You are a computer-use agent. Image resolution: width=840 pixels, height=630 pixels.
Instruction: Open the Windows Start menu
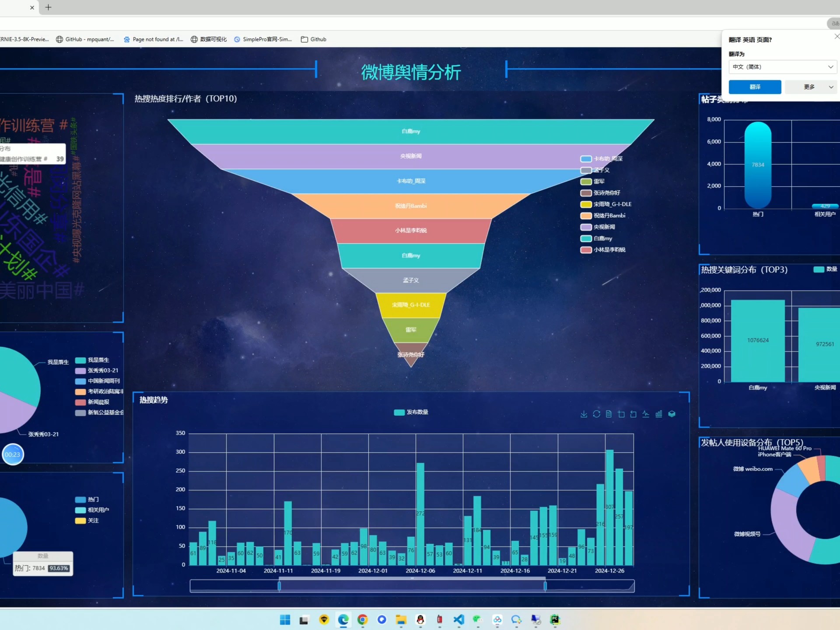[x=285, y=619]
